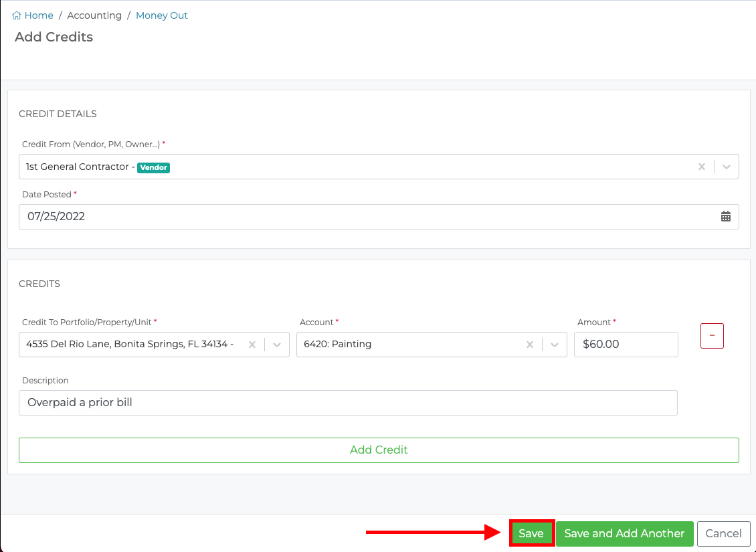The image size is (756, 552).
Task: Click the Save button
Action: pyautogui.click(x=531, y=533)
